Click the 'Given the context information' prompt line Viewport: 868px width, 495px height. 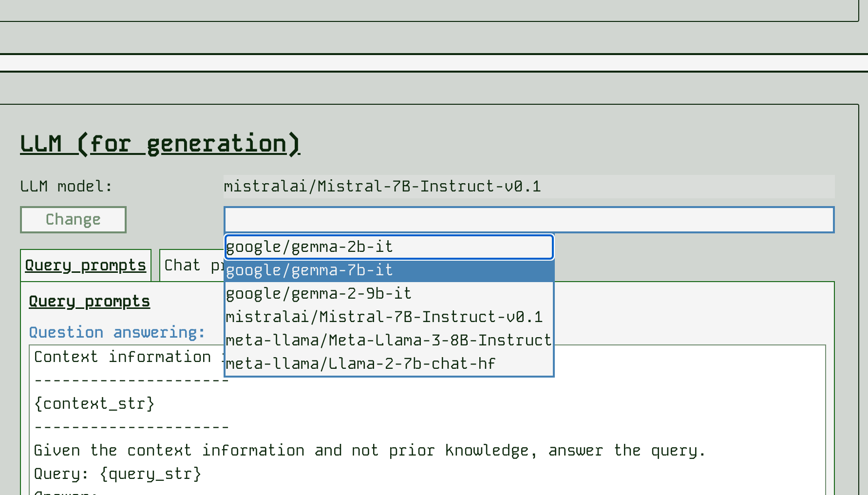[369, 451]
